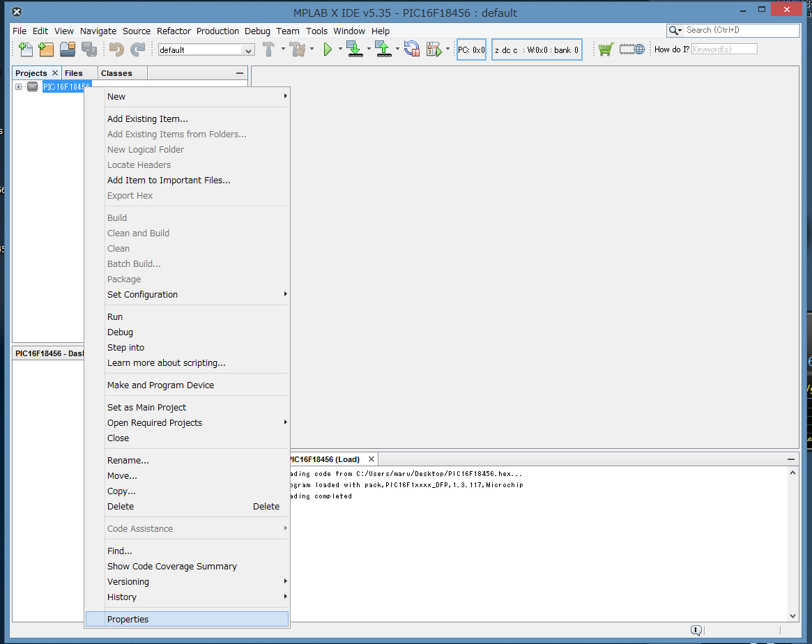The width and height of the screenshot is (812, 644).
Task: Click the How do I Keyword(s) field
Action: (x=724, y=49)
